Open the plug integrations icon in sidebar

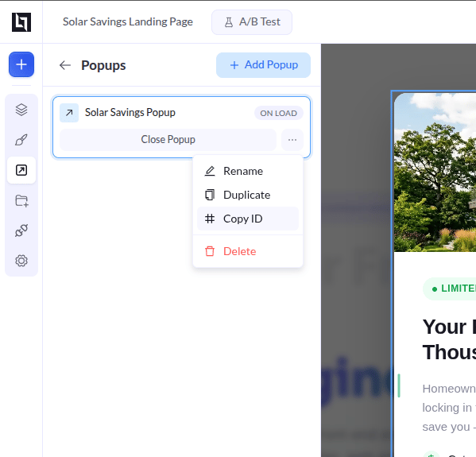(21, 230)
